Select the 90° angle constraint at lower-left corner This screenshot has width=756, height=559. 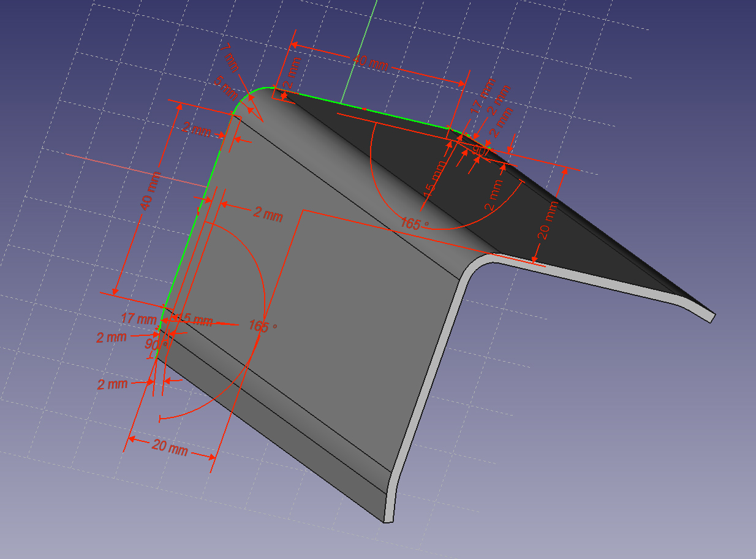coord(154,344)
